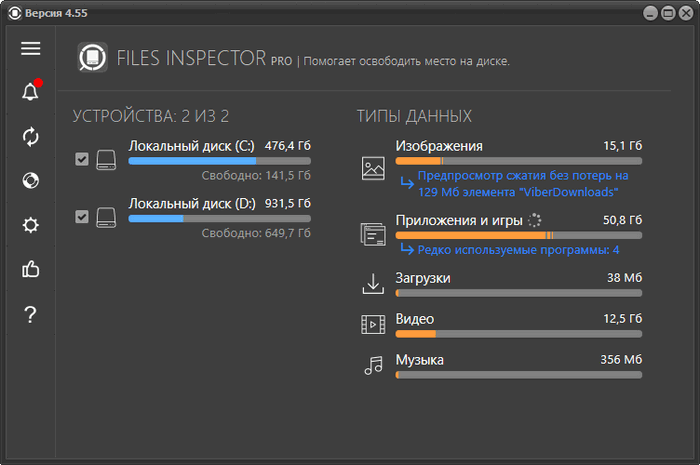Click the arrow icon beside the compression preview link
The height and width of the screenshot is (465, 700).
coord(407,183)
